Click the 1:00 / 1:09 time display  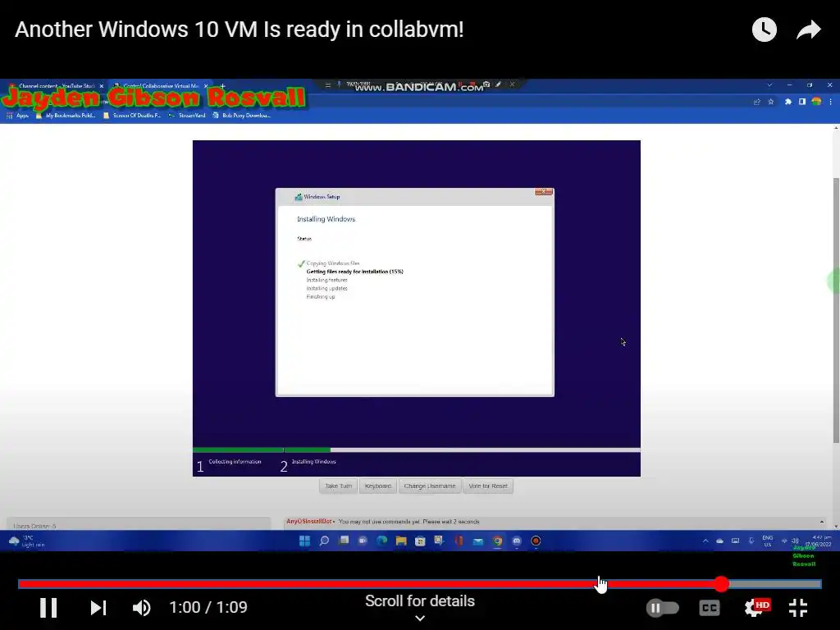tap(208, 608)
